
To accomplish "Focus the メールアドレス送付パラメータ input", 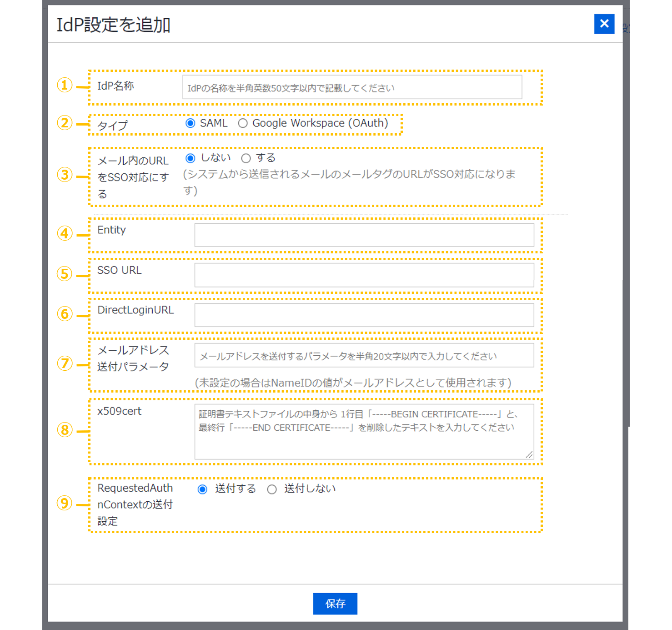I will click(x=364, y=356).
